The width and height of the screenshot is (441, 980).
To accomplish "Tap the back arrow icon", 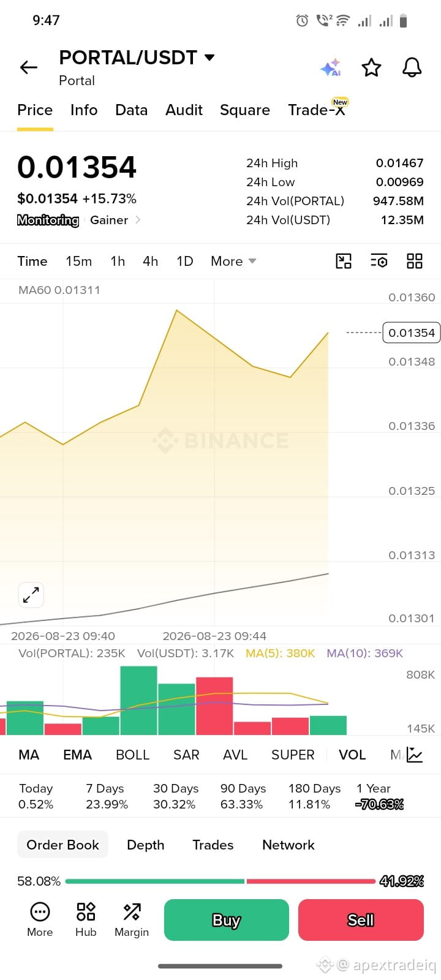I will tap(29, 67).
